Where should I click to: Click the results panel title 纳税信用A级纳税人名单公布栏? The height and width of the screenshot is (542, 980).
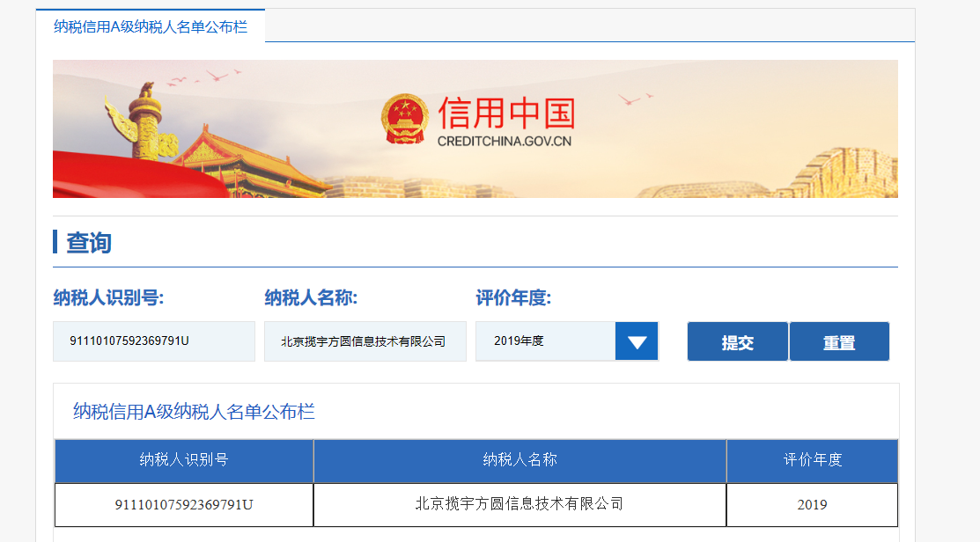[194, 412]
